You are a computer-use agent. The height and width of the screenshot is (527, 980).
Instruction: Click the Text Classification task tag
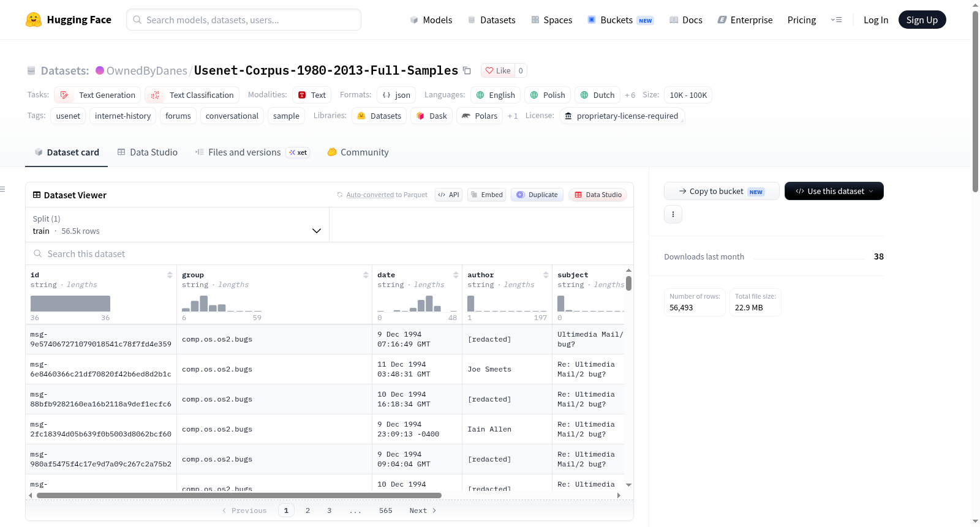(x=192, y=95)
